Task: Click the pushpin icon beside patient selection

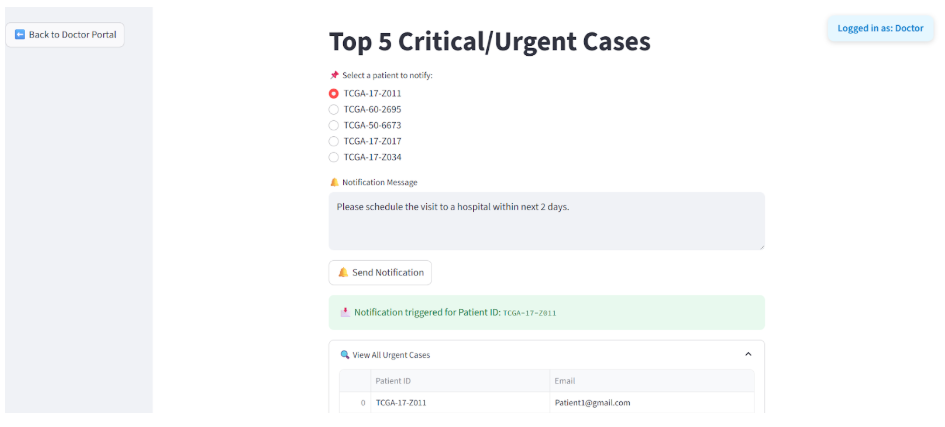Action: [x=335, y=75]
